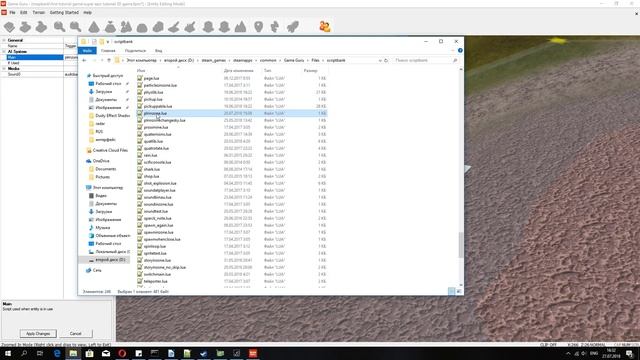The image size is (640, 360).
Task: Launch test game with the rocket icon
Action: [293, 27]
